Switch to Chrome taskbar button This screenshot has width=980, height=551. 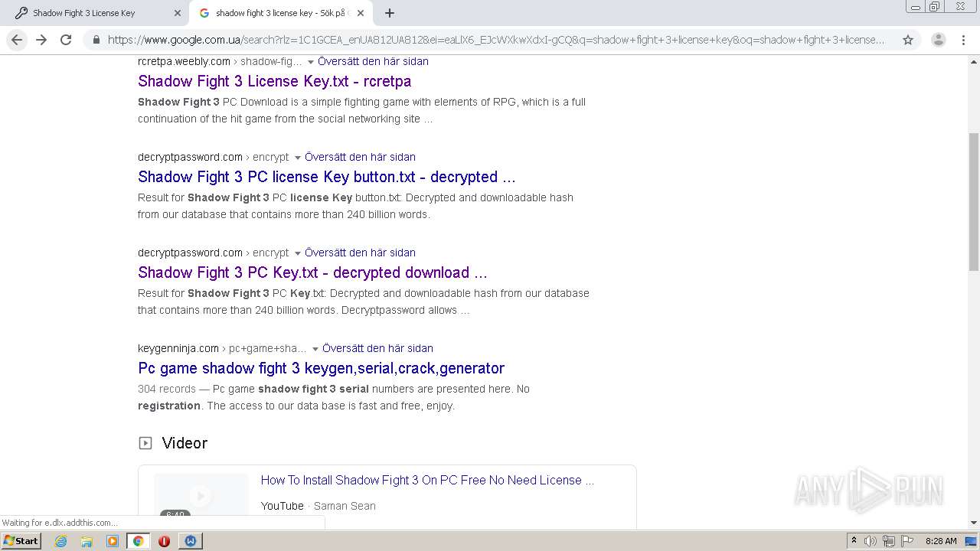click(x=138, y=541)
